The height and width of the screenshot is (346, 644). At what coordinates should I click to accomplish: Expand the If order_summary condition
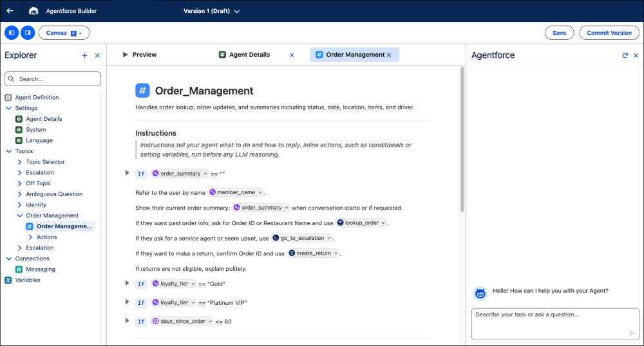[128, 173]
